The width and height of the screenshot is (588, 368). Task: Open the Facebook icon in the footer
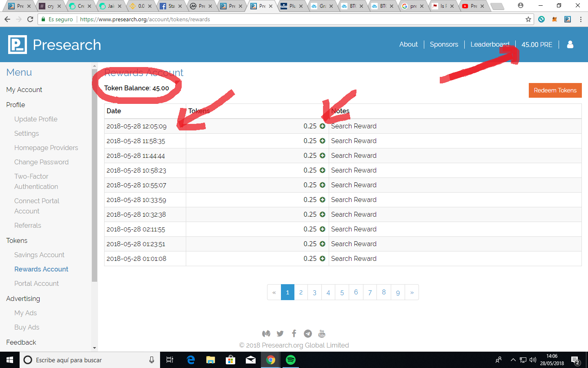coord(294,334)
